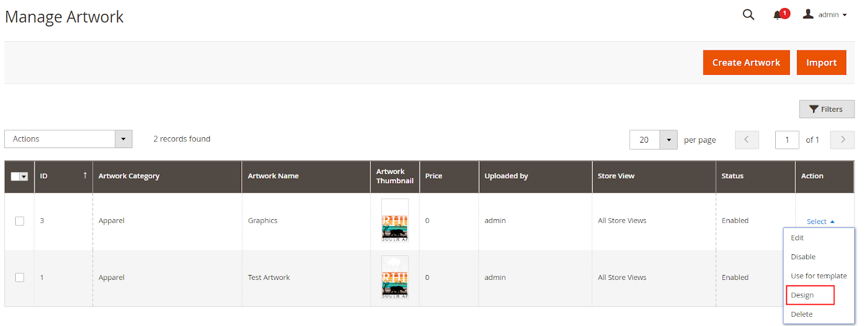Open the notifications bell icon

777,15
